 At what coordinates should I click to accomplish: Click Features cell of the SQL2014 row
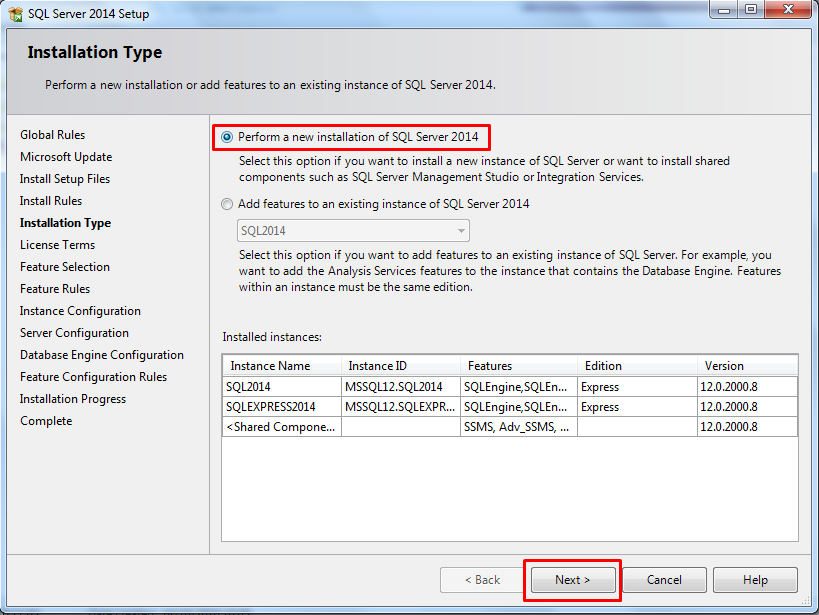coord(519,387)
